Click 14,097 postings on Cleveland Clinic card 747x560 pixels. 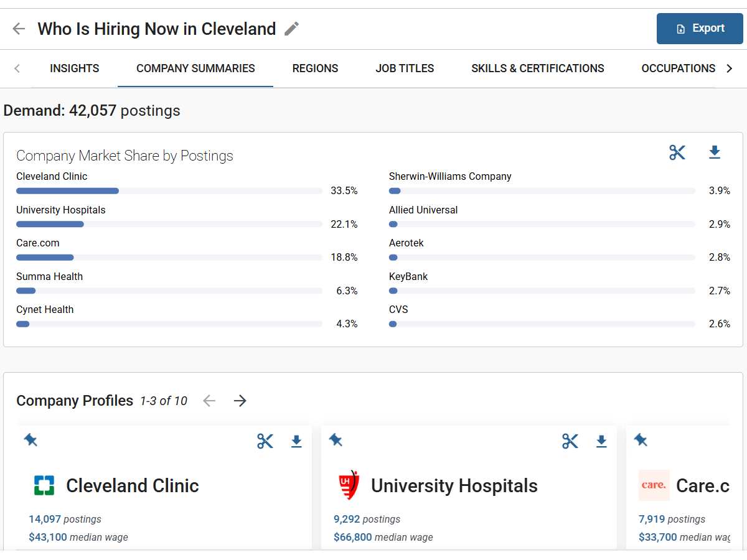point(65,519)
